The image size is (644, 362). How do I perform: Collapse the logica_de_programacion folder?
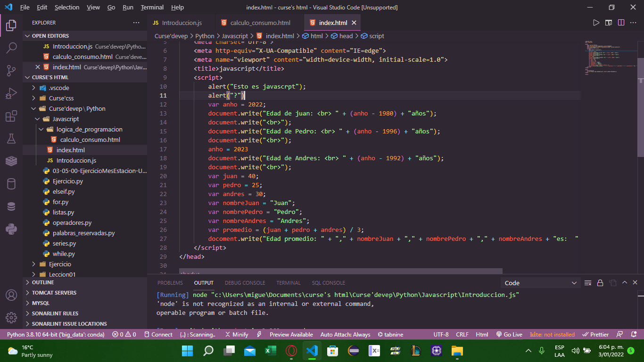pyautogui.click(x=85, y=129)
